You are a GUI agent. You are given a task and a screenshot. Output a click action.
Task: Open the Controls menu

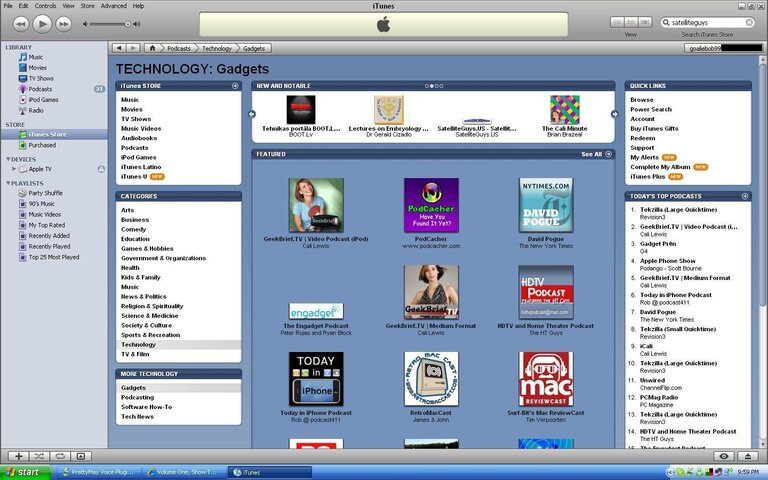click(x=45, y=6)
